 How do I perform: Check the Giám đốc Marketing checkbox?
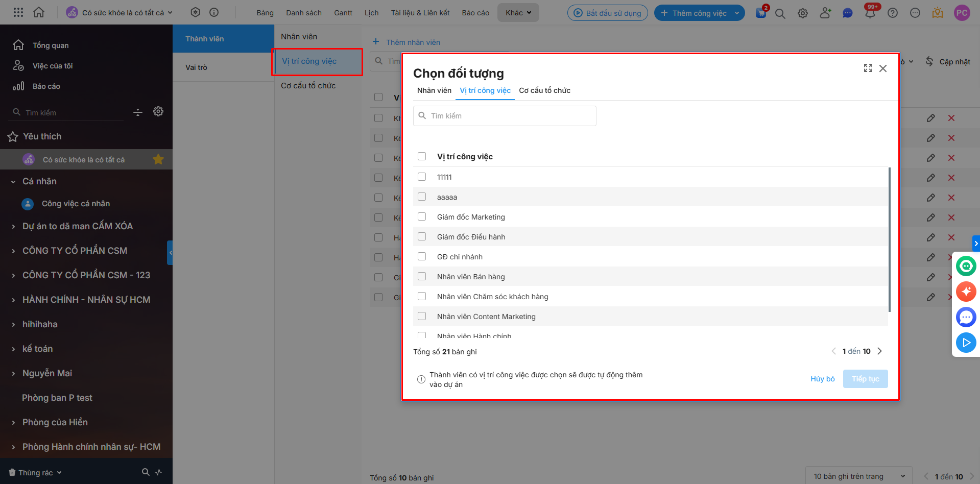422,217
